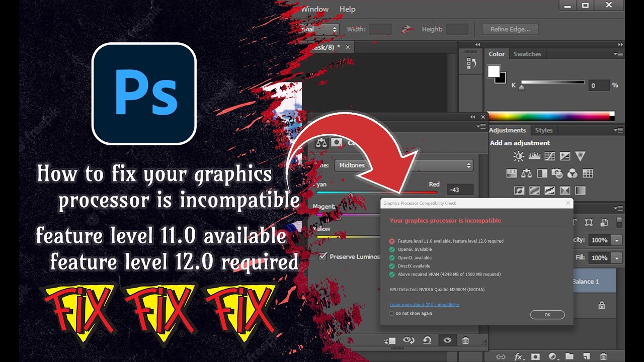Image resolution: width=644 pixels, height=362 pixels.
Task: Click the Refine Edge button
Action: (x=510, y=29)
